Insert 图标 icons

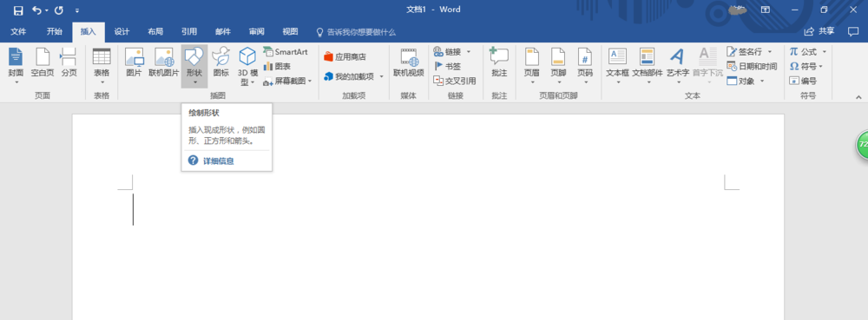220,62
